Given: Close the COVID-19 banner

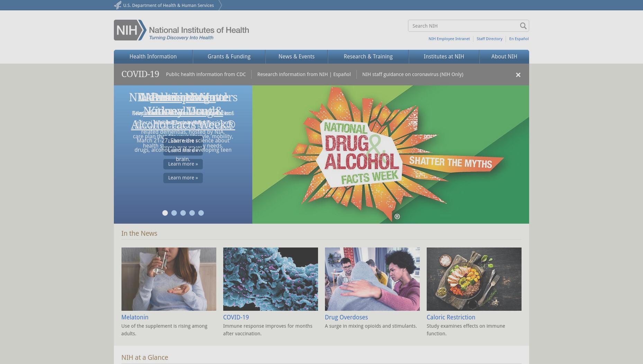Looking at the screenshot, I should coord(518,75).
